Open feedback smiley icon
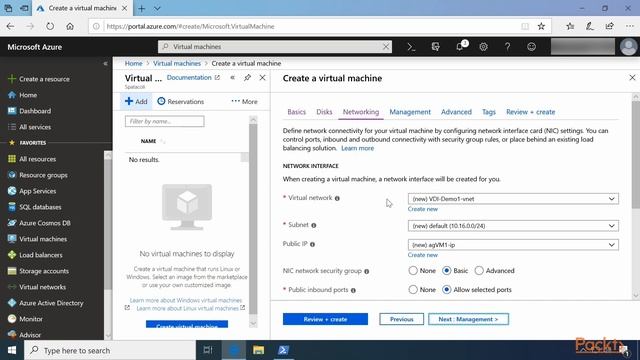640x360 pixels. [531, 47]
